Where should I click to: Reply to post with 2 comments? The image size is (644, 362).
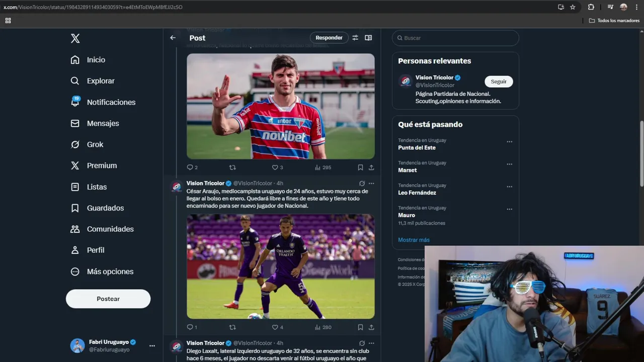click(x=192, y=167)
